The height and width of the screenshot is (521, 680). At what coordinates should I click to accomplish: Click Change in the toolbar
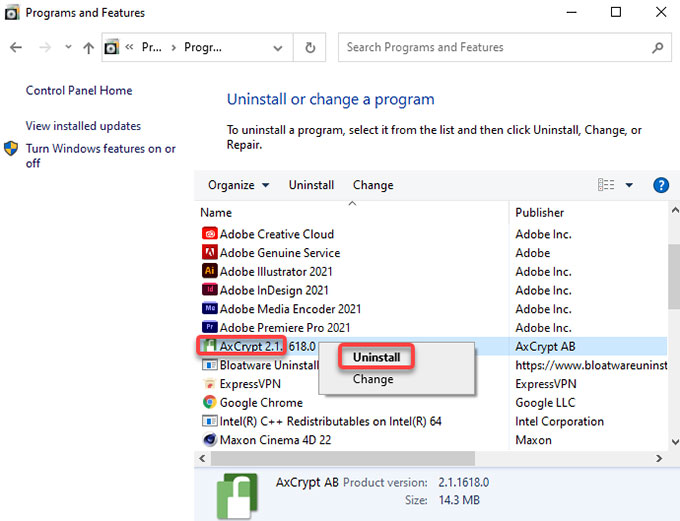373,185
